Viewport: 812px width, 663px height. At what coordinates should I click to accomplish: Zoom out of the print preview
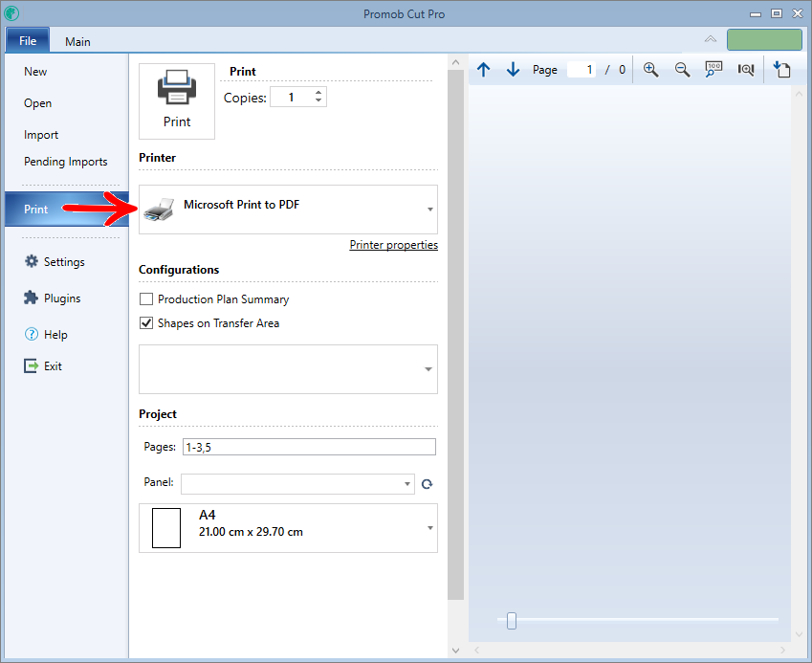[682, 70]
